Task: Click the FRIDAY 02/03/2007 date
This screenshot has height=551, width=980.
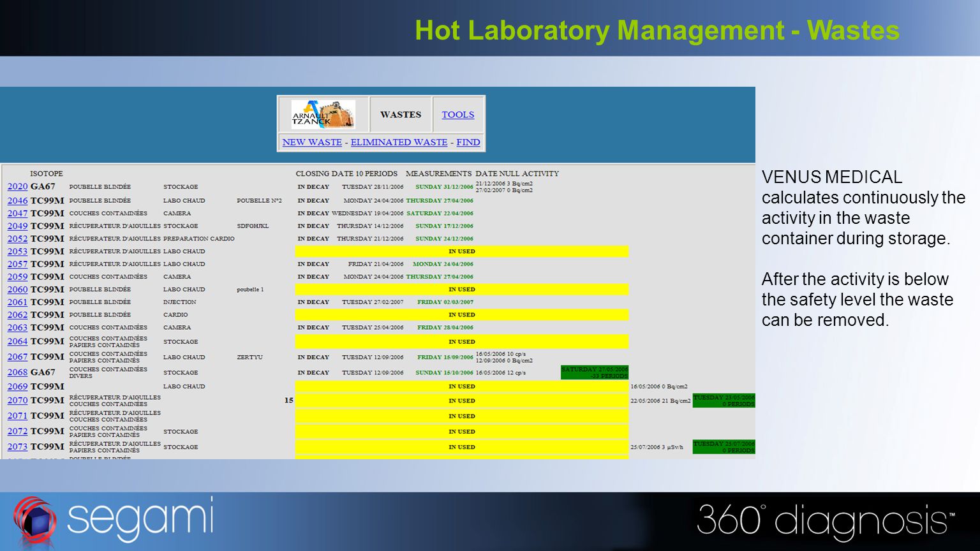Action: 445,302
